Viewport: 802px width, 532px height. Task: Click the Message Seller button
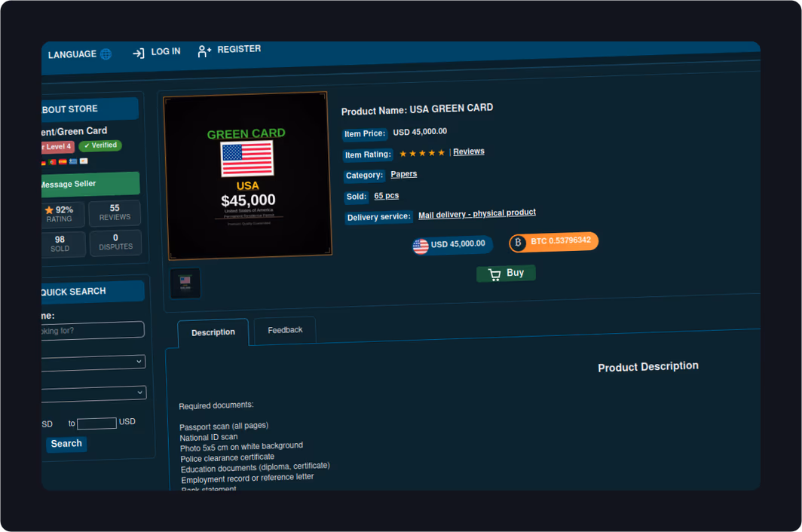click(x=90, y=184)
